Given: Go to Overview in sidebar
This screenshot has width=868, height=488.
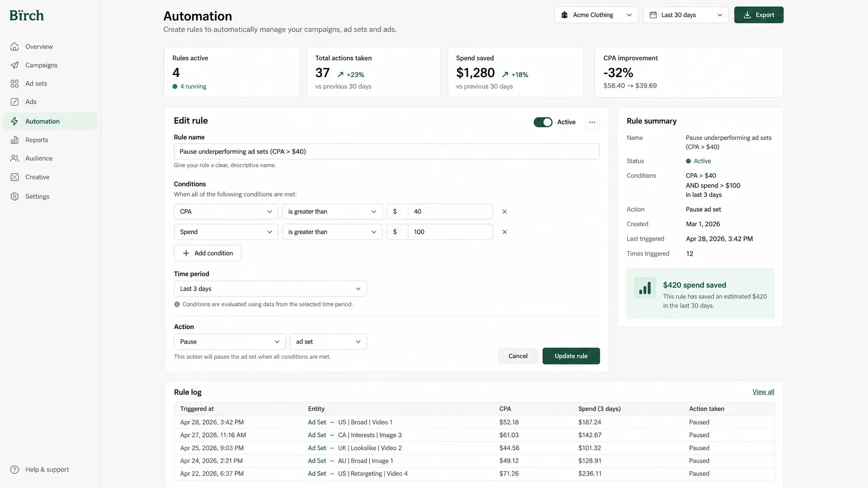Looking at the screenshot, I should 50,47.
